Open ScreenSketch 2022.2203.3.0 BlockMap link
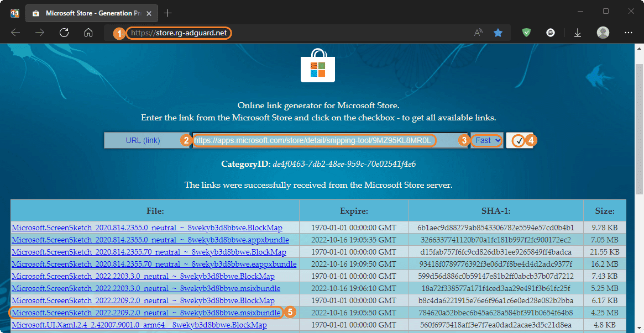Image resolution: width=644 pixels, height=333 pixels. [143, 277]
